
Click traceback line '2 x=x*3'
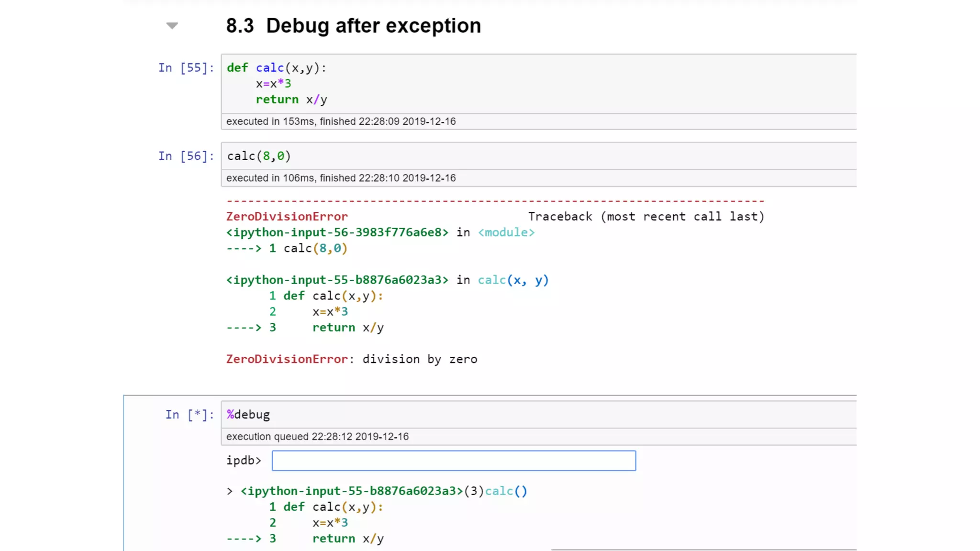[308, 312]
